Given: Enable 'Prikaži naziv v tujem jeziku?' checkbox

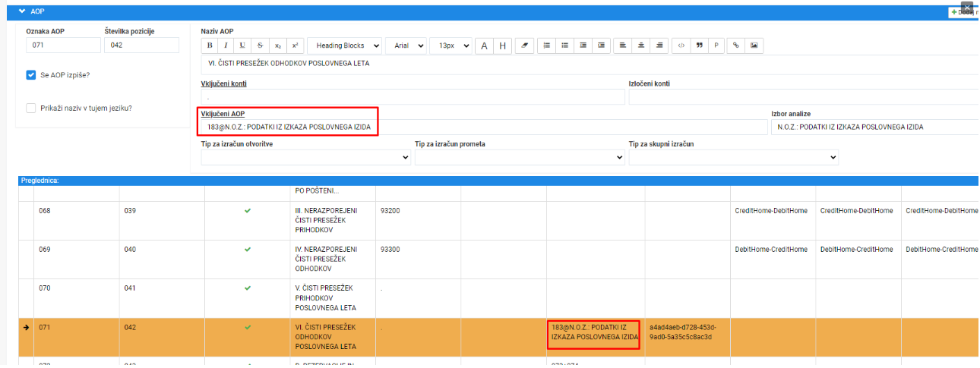Looking at the screenshot, I should click(x=31, y=108).
